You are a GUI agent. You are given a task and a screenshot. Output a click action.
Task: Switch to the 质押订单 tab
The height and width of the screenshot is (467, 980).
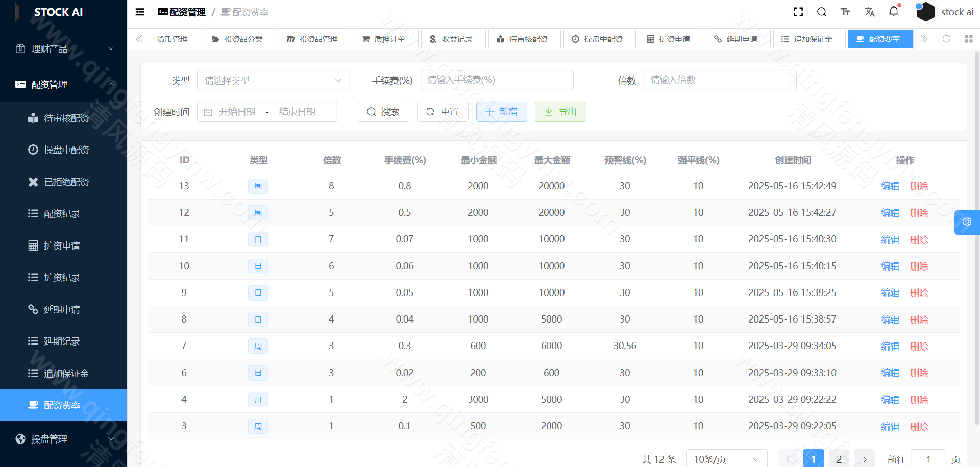[386, 39]
